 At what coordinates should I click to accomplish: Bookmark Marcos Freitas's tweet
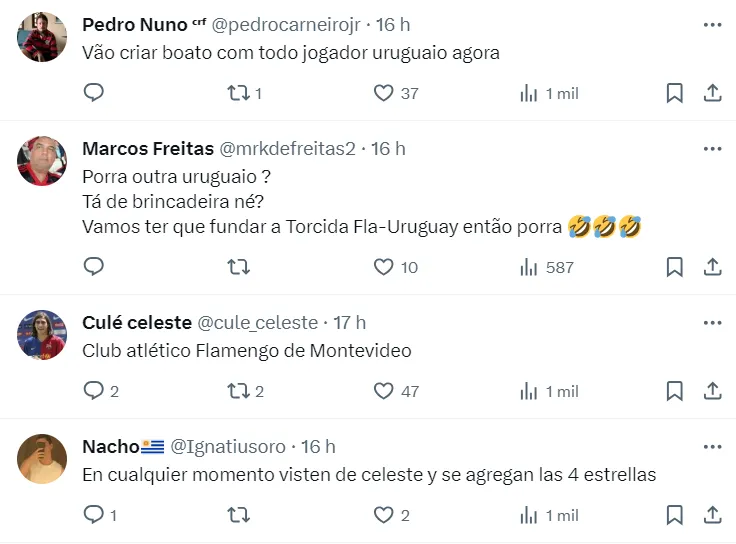(x=675, y=267)
